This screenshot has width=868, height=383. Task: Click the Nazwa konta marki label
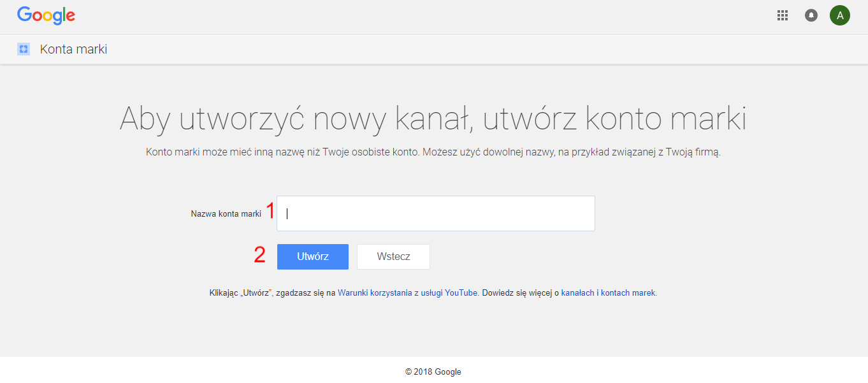tap(226, 214)
